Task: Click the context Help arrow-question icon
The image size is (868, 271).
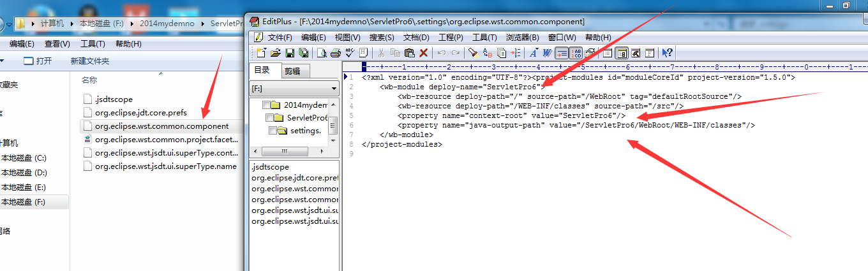Action: click(x=667, y=52)
